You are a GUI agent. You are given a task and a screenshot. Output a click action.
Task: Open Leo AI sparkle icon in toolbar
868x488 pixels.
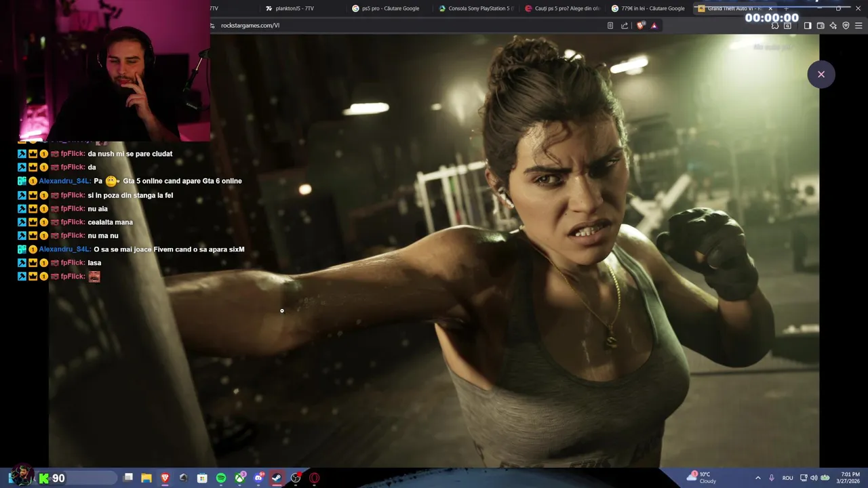tap(833, 26)
